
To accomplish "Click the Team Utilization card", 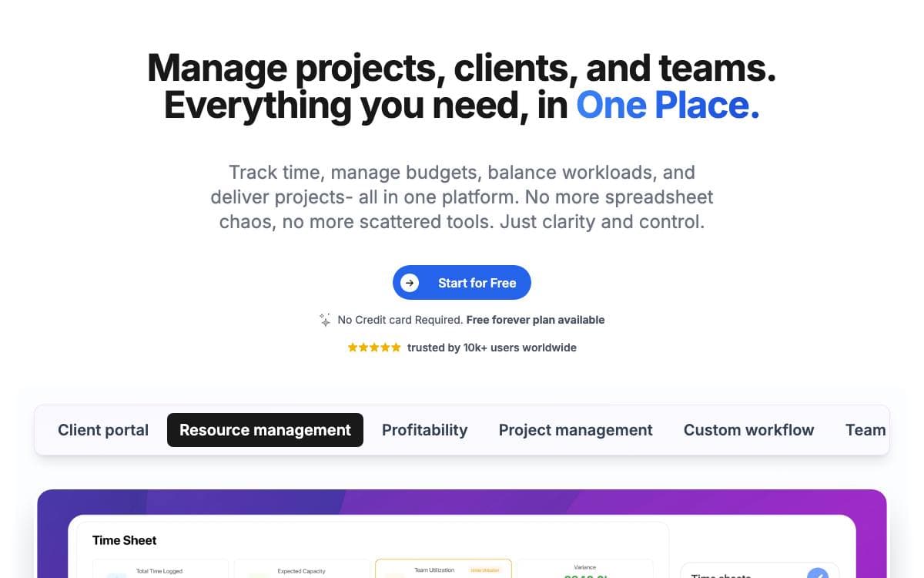I will pos(444,569).
